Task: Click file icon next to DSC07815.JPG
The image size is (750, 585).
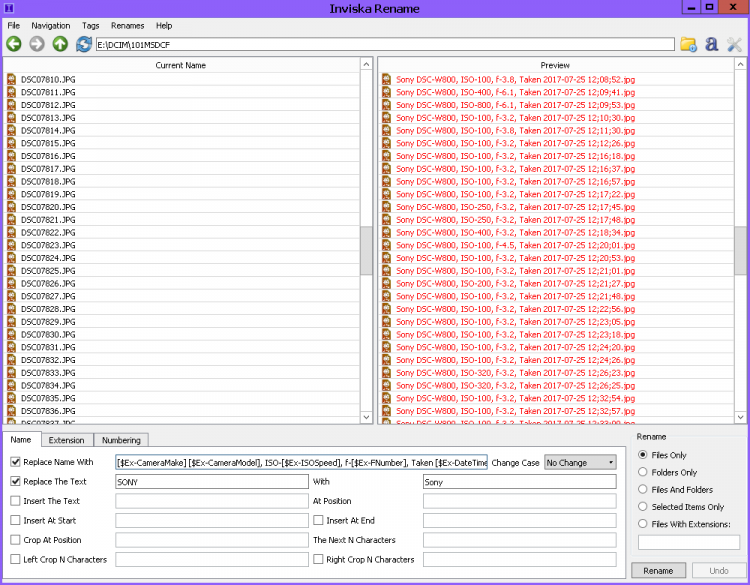Action: (x=11, y=143)
